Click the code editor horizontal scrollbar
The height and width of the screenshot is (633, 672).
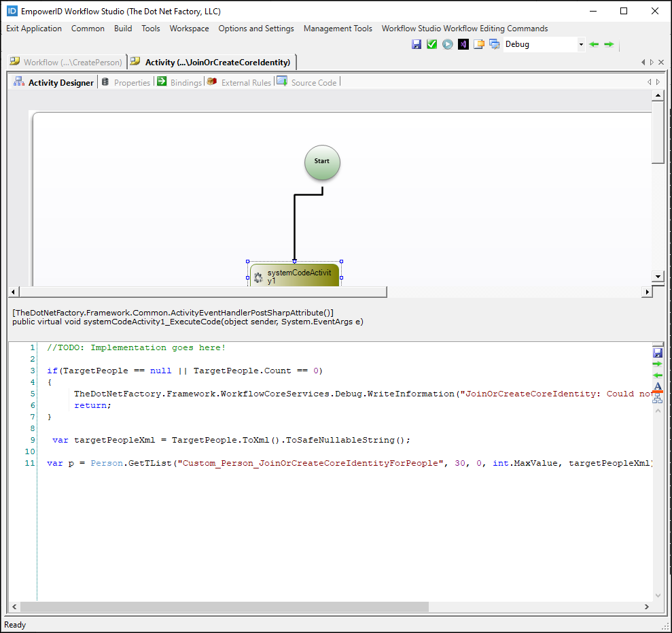click(224, 606)
